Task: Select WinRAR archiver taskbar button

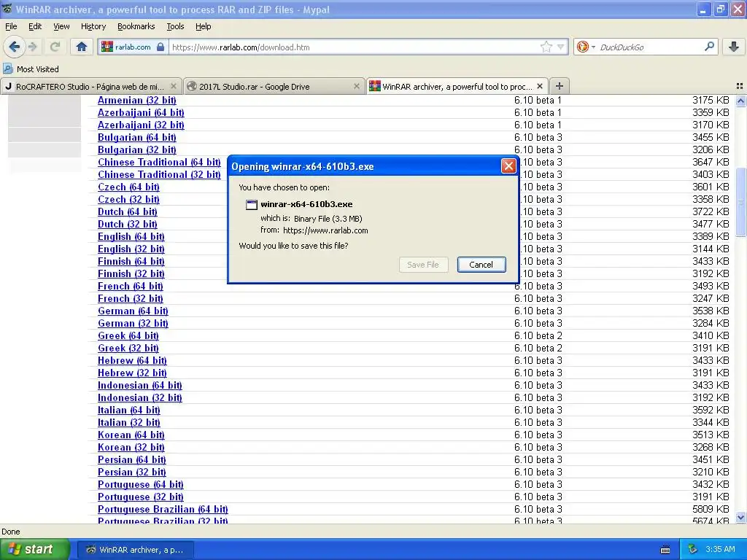Action: (x=135, y=550)
